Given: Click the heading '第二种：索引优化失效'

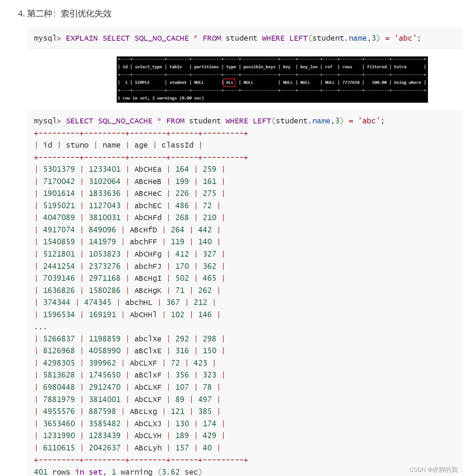Looking at the screenshot, I should (69, 14).
